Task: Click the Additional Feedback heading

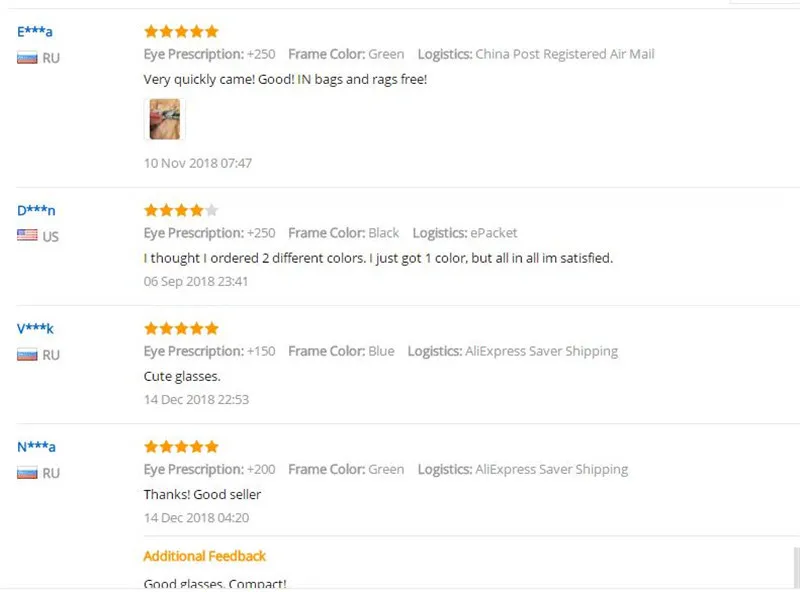Action: click(205, 556)
